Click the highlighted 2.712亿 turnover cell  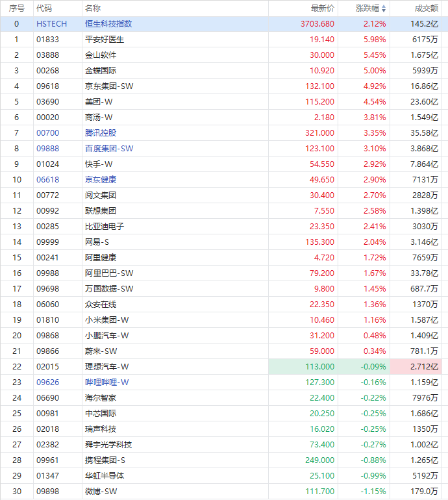coord(416,367)
